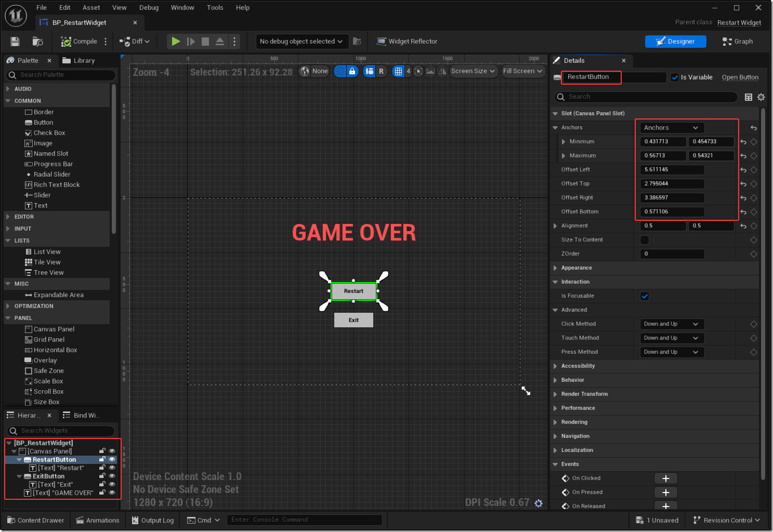Click the Open Button link
Screen dimensions: 773x532
(x=740, y=77)
